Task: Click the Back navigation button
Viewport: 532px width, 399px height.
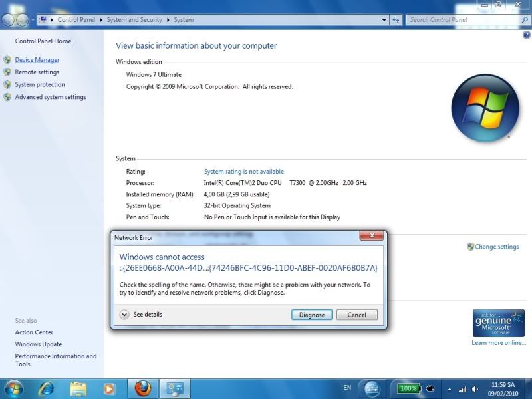Action: pos(8,20)
